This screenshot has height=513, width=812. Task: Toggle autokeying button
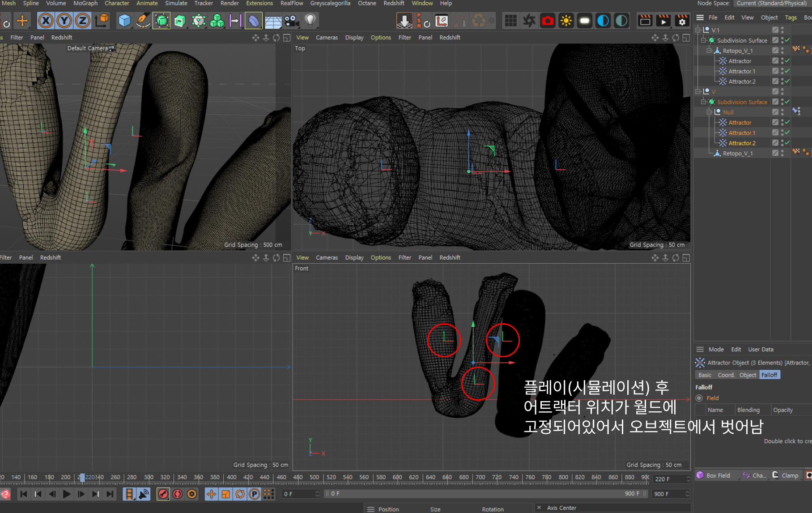point(178,494)
